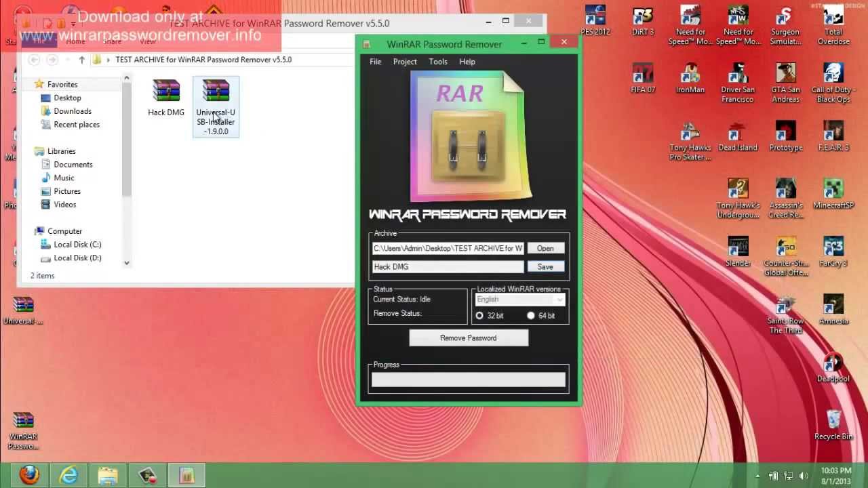This screenshot has height=488, width=868.
Task: Launch Saints Row The Third icon
Action: point(785,314)
